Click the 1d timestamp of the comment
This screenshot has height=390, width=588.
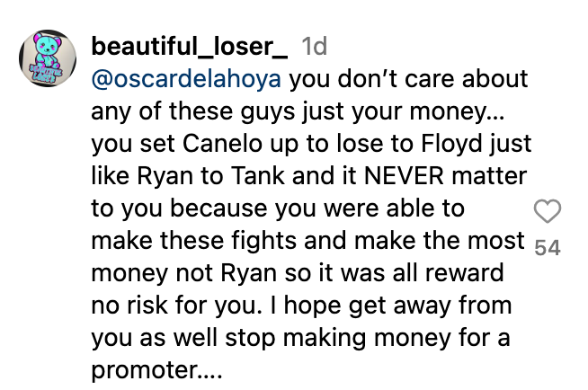coord(315,47)
